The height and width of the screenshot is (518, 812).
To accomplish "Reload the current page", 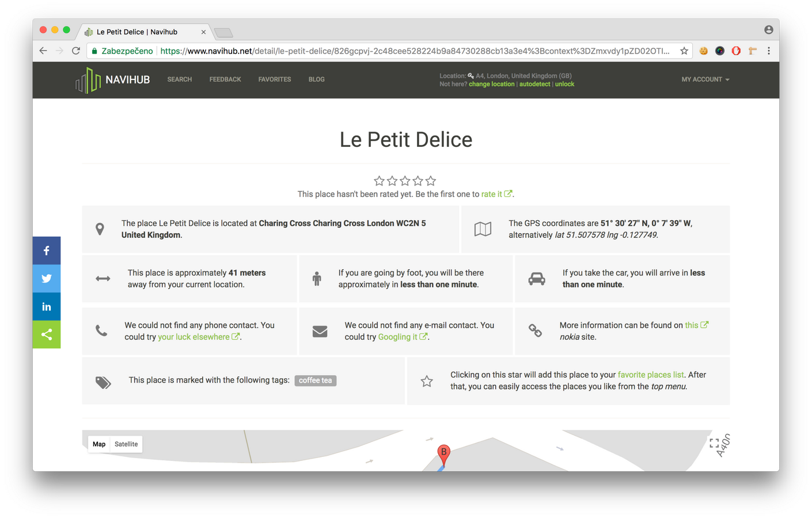I will tap(76, 51).
